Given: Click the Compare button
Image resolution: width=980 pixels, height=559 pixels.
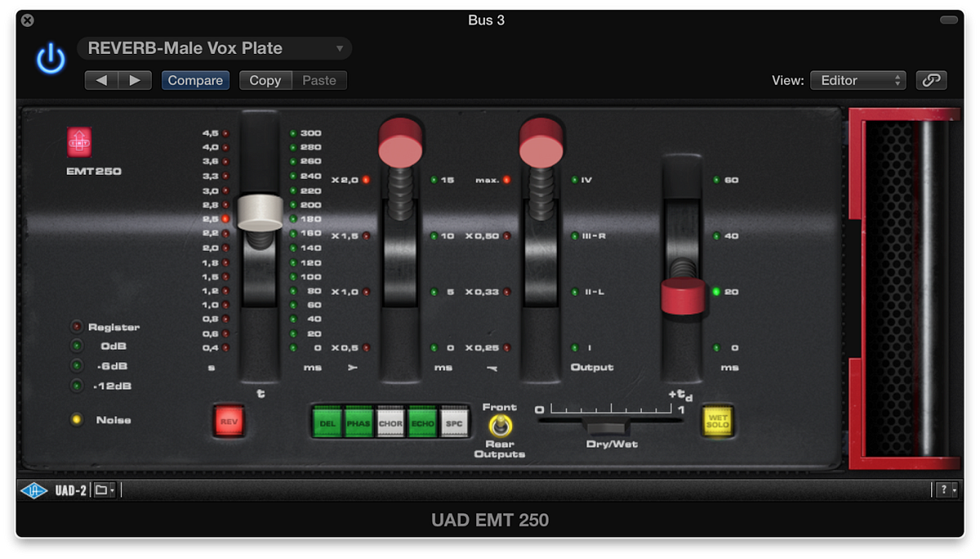Looking at the screenshot, I should point(195,80).
